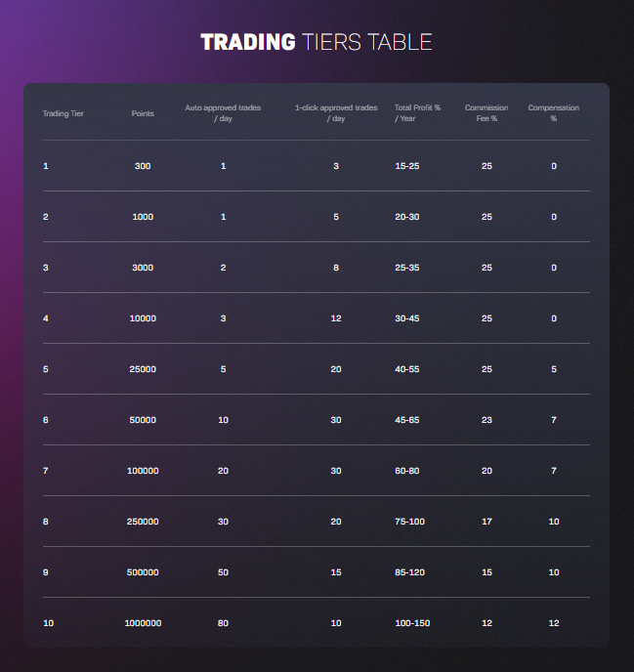Click the 75-100 total profit value
The image size is (634, 672).
[409, 522]
